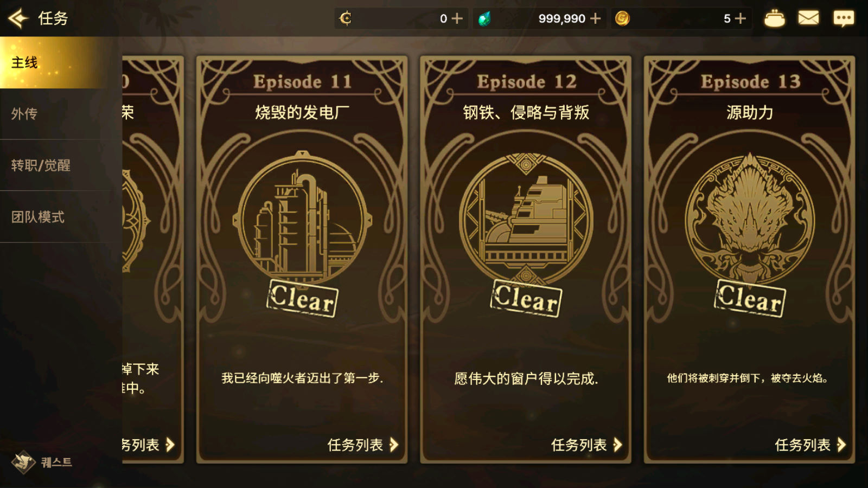Open the gold pot icon
The image size is (868, 488).
[x=774, y=18]
